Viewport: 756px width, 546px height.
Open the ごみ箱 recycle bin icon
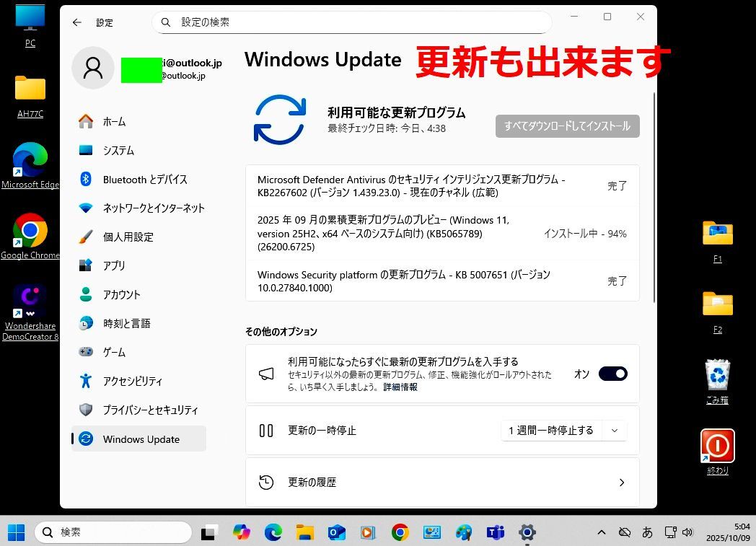click(x=718, y=382)
